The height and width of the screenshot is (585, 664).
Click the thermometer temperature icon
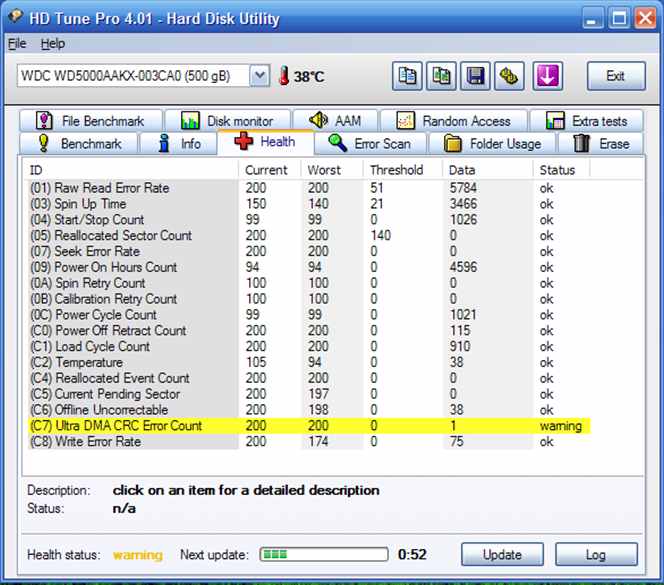click(284, 76)
